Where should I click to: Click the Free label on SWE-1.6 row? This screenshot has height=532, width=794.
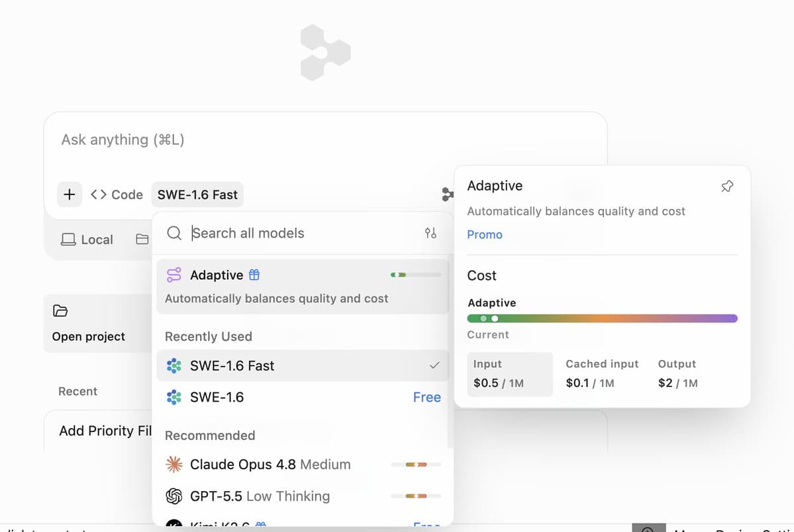pos(427,398)
